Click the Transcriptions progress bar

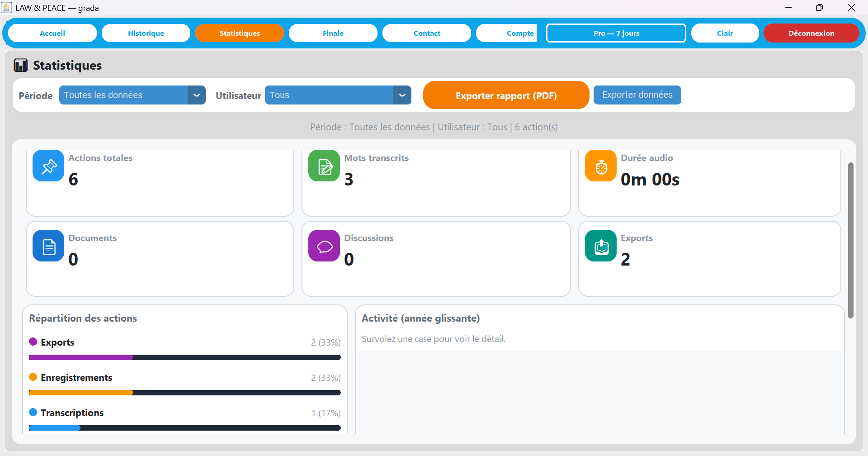[185, 428]
